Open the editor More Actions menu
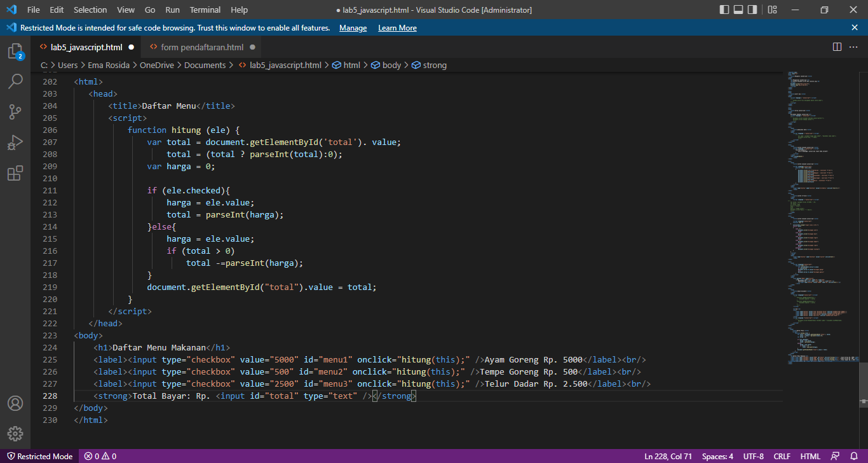This screenshot has width=868, height=463. pyautogui.click(x=855, y=46)
